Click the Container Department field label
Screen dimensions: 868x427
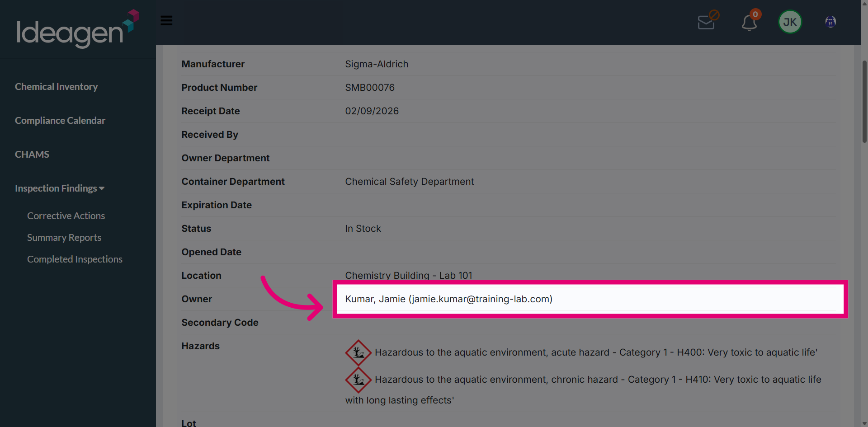233,182
